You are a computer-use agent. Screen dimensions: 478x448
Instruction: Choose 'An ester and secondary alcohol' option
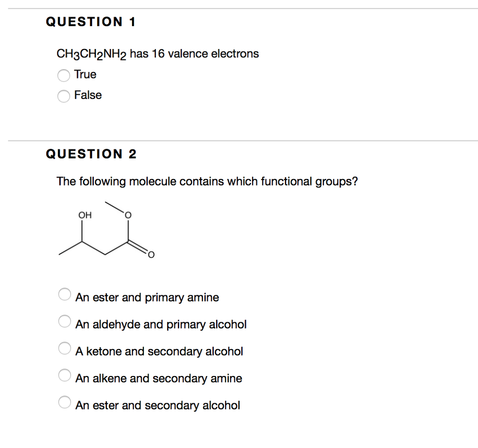click(x=64, y=402)
